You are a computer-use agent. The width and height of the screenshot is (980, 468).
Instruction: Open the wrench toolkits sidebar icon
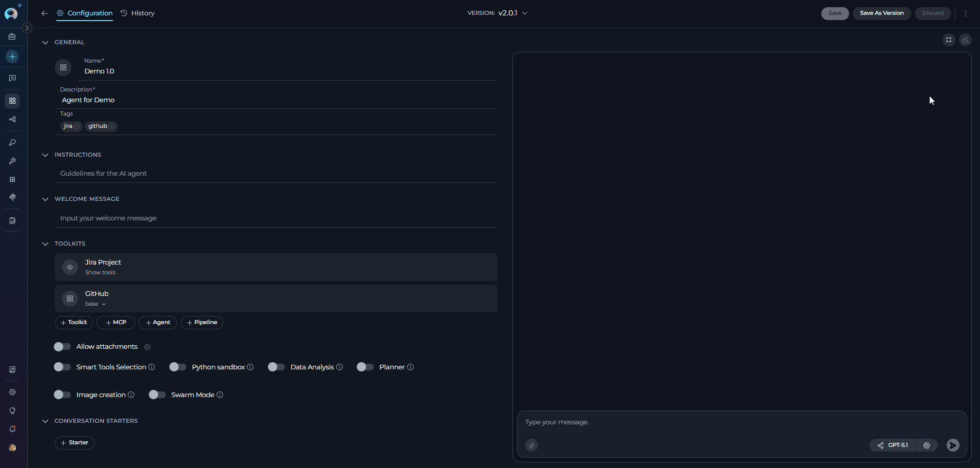[12, 161]
